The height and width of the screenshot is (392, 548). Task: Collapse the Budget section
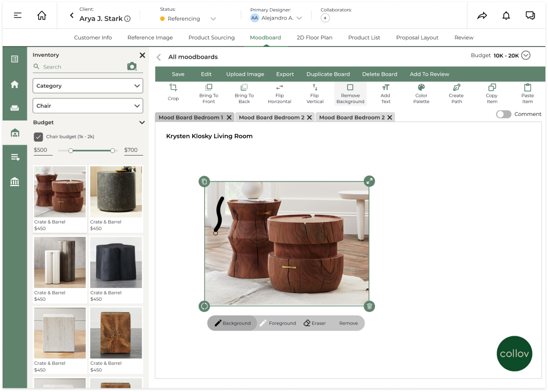[142, 123]
